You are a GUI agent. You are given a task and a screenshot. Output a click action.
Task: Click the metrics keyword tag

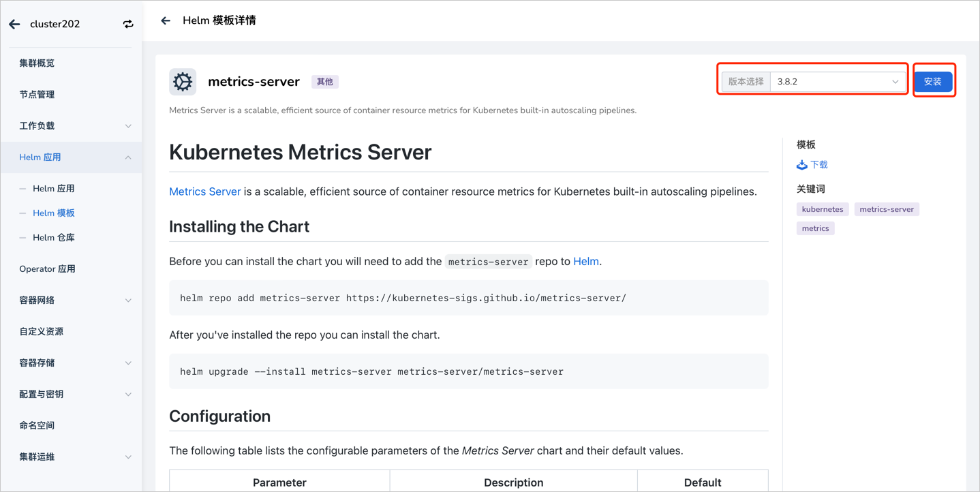tap(815, 228)
